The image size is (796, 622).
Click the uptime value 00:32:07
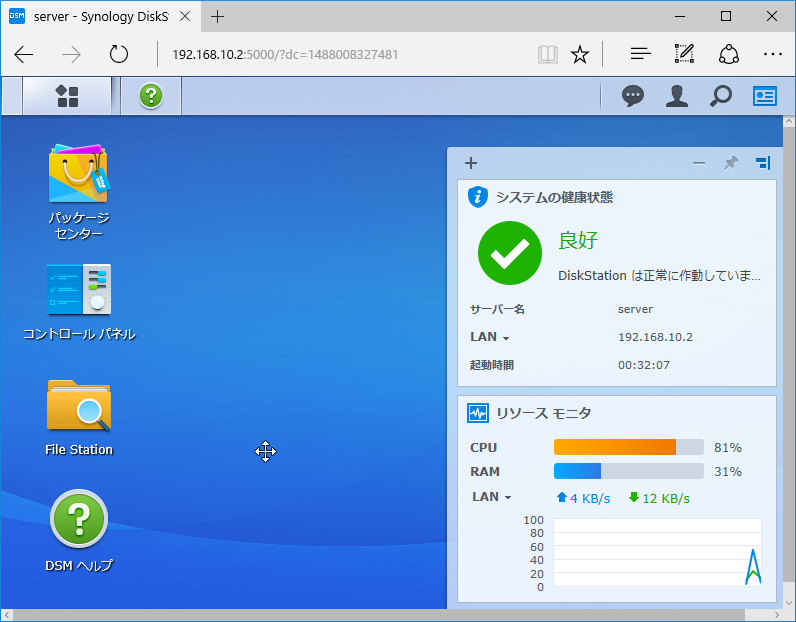pyautogui.click(x=644, y=365)
